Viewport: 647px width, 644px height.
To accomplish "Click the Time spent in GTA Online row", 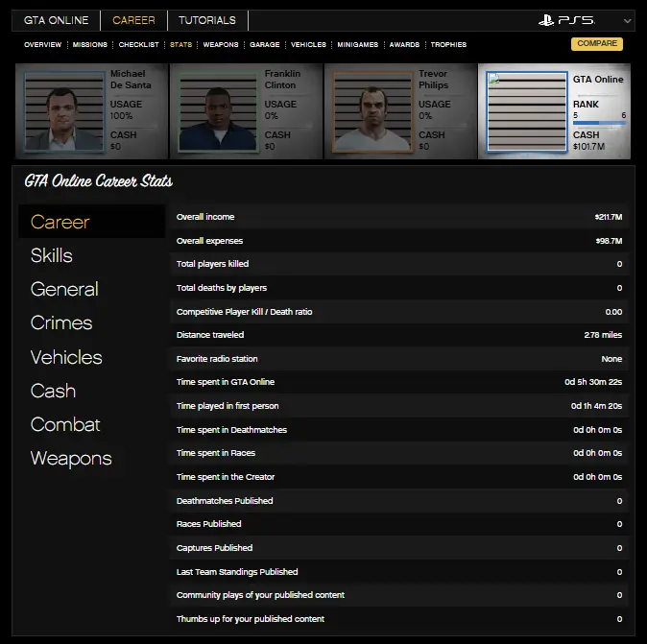I will (x=399, y=382).
